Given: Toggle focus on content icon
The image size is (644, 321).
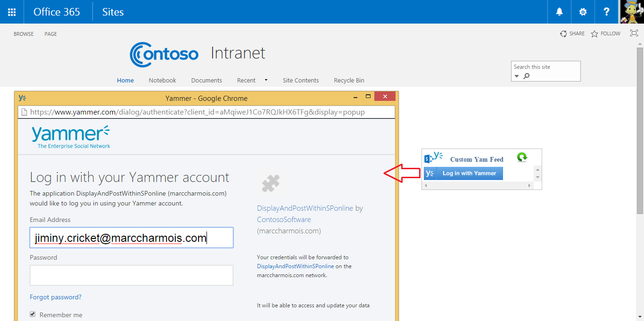Looking at the screenshot, I should tap(634, 33).
